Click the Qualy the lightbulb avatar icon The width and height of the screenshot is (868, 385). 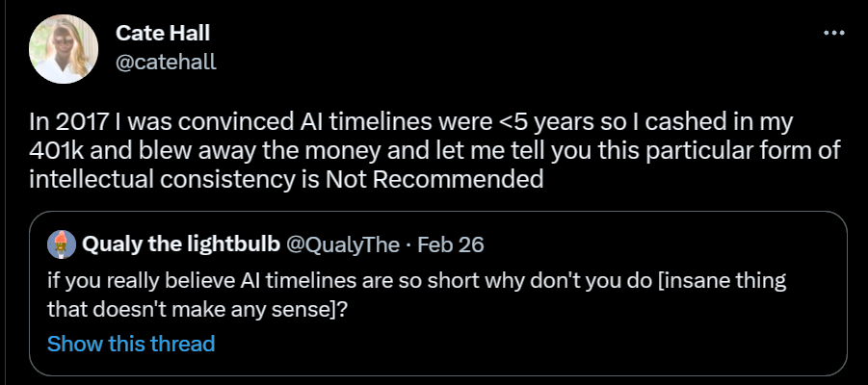click(x=63, y=244)
